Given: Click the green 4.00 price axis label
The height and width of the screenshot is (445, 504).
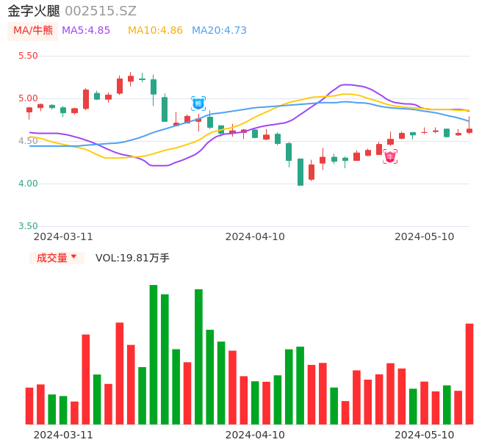Looking at the screenshot, I should click(28, 184).
